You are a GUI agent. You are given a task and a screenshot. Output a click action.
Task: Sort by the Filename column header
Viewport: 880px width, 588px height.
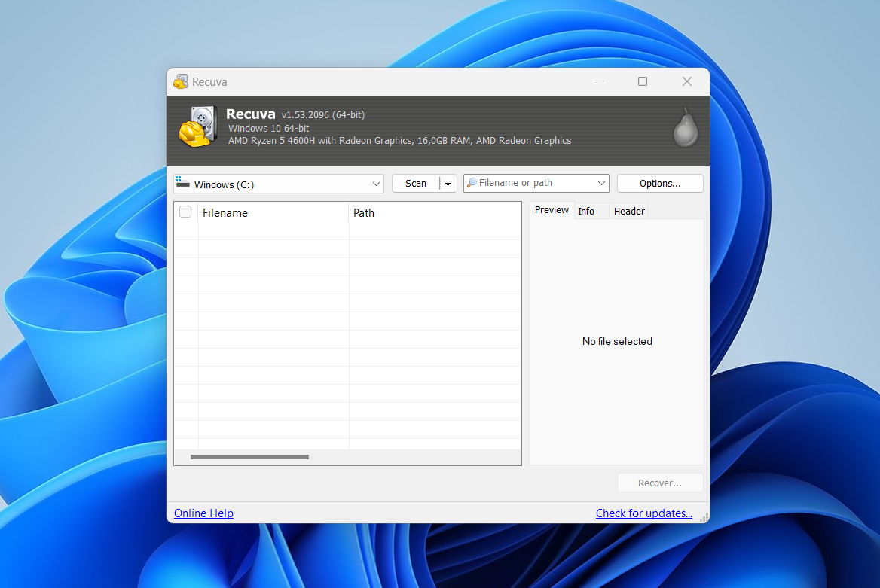click(x=273, y=212)
